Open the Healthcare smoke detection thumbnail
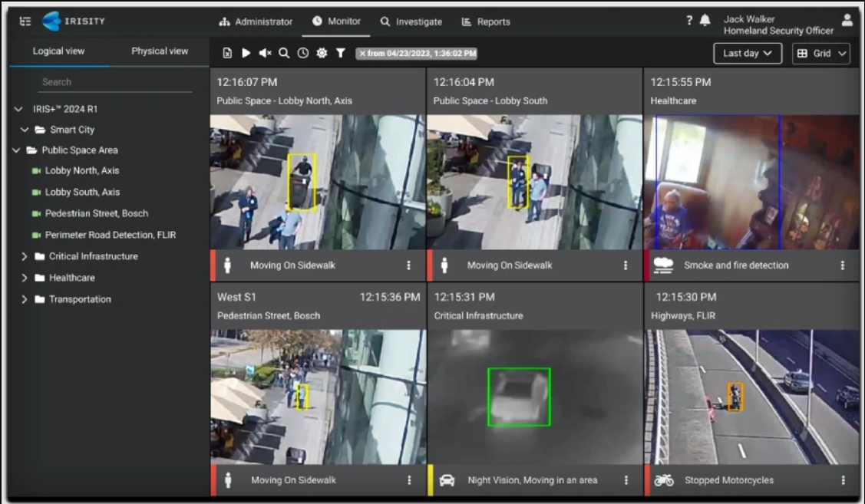 pos(751,182)
